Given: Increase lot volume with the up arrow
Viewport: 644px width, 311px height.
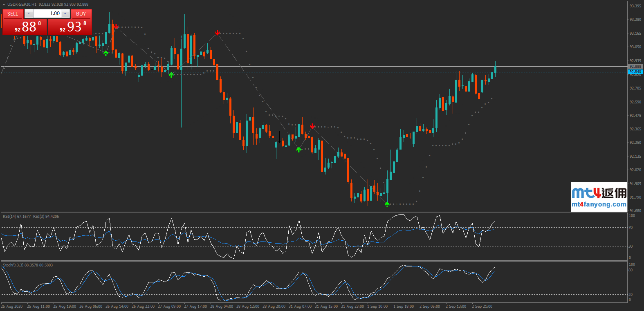Looking at the screenshot, I should (65, 13).
